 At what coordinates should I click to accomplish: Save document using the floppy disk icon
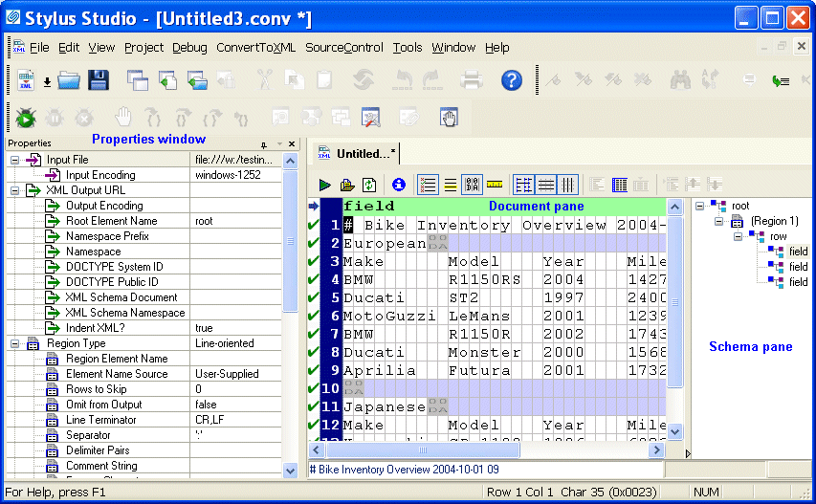point(98,81)
